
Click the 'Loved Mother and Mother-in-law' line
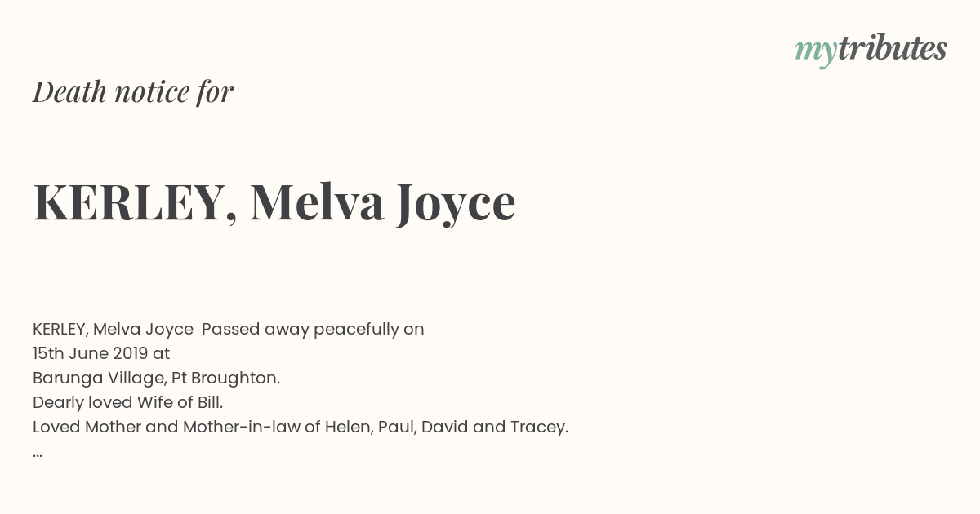point(301,428)
